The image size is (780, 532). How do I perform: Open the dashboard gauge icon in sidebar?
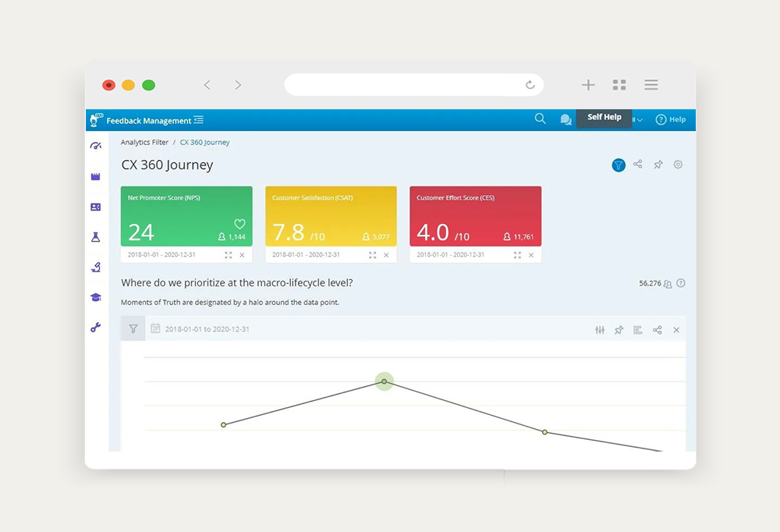pyautogui.click(x=96, y=146)
